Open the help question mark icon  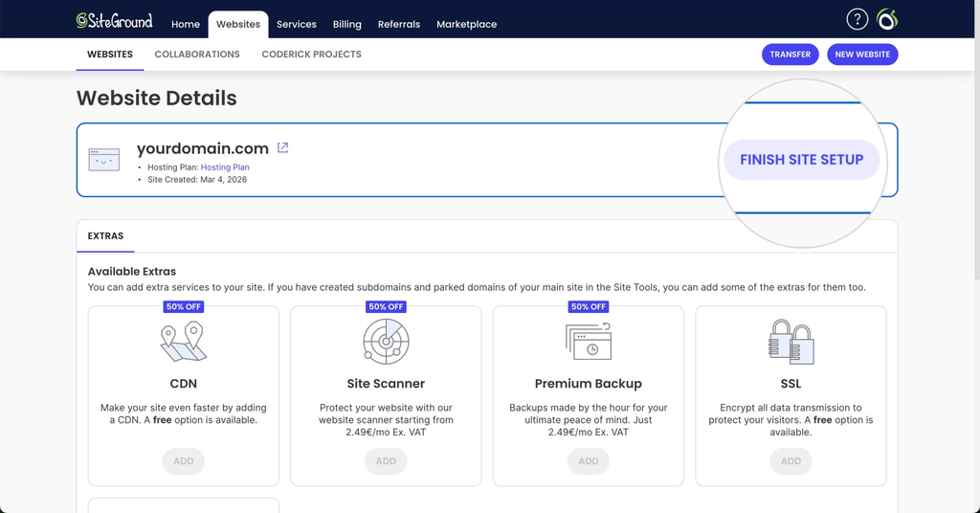[x=857, y=19]
